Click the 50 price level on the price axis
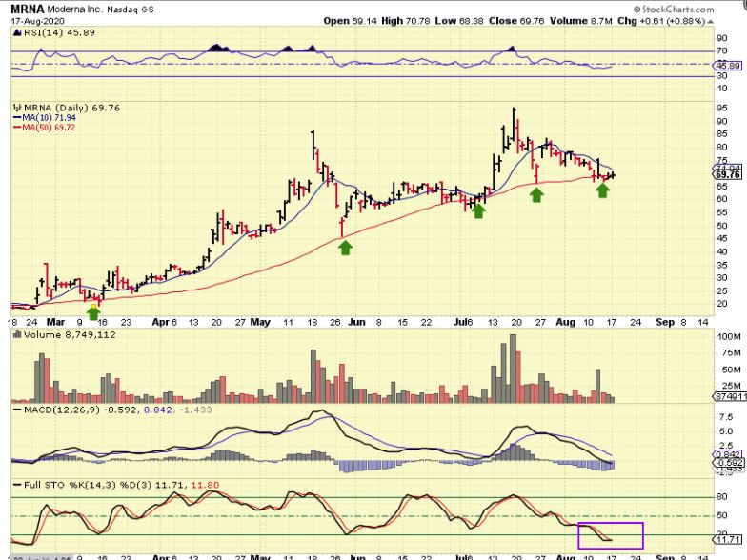The width and height of the screenshot is (747, 560). (722, 226)
